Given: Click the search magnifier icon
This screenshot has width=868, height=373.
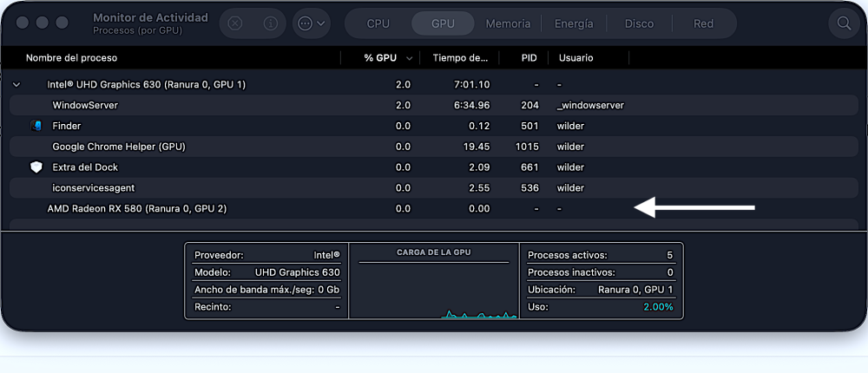Looking at the screenshot, I should pos(844,23).
